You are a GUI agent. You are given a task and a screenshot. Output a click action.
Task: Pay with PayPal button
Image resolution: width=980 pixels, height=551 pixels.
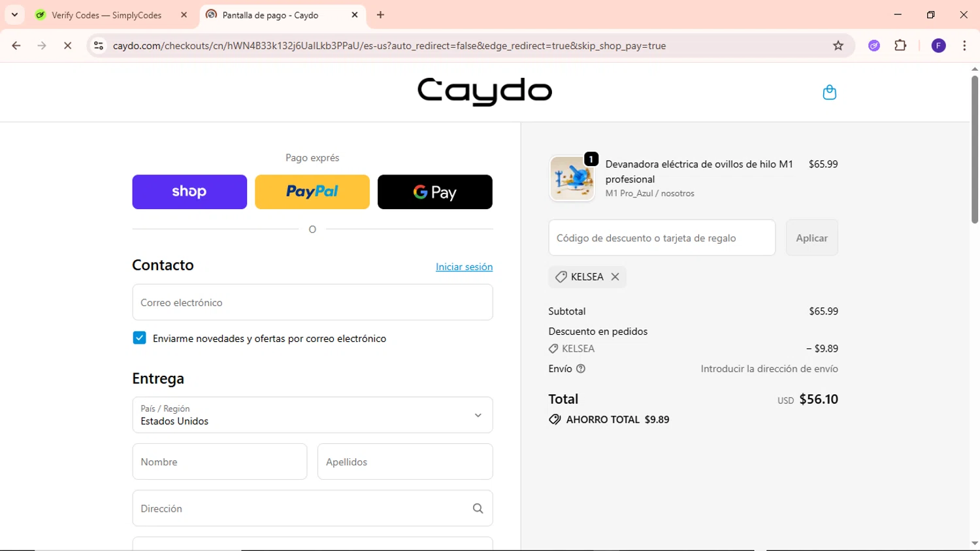[x=312, y=192]
